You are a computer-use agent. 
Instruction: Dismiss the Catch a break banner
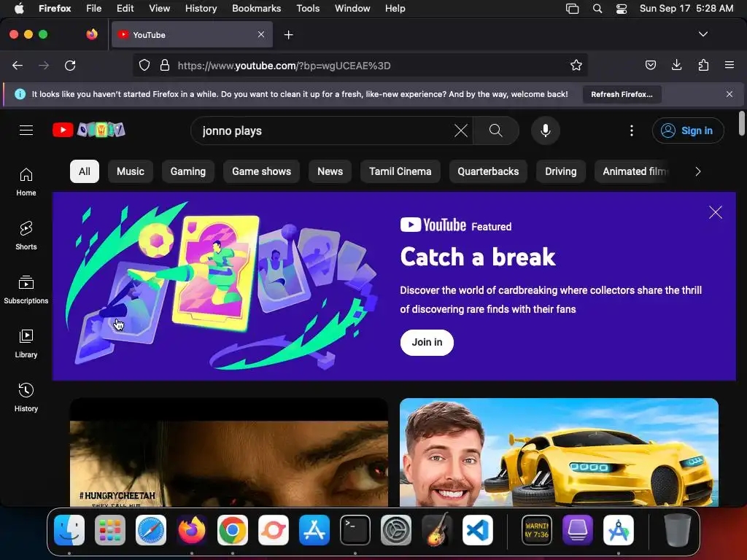[x=716, y=212]
